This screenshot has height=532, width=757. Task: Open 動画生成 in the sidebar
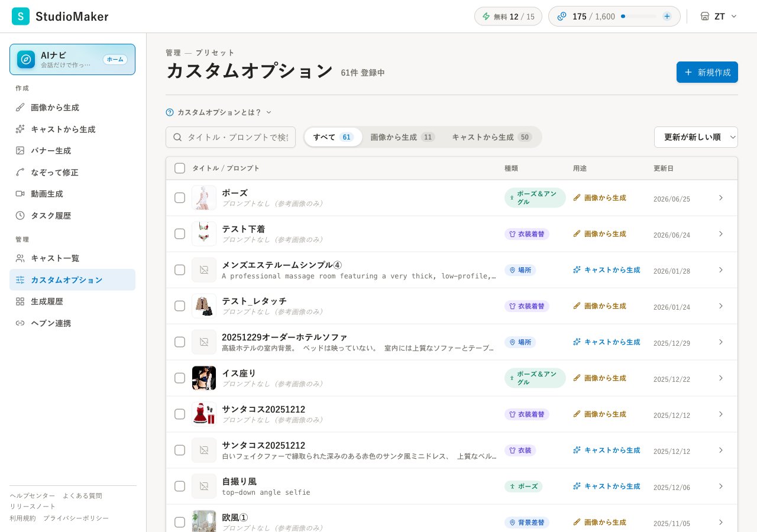tap(72, 194)
